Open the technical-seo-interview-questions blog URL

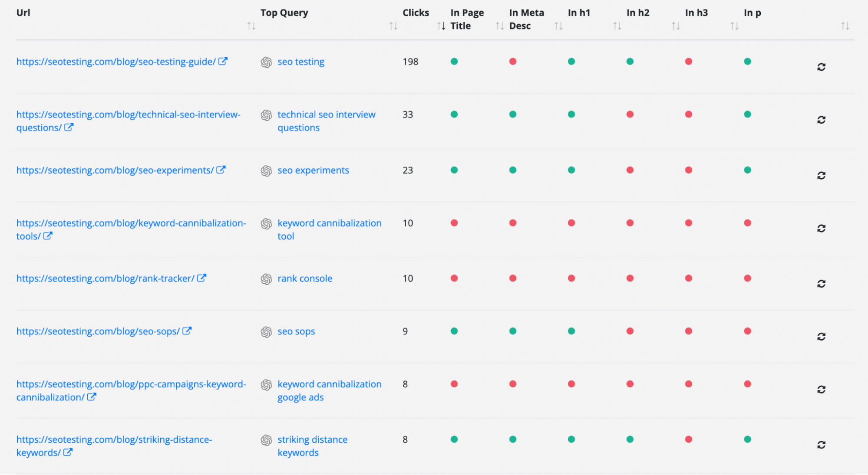click(x=128, y=121)
